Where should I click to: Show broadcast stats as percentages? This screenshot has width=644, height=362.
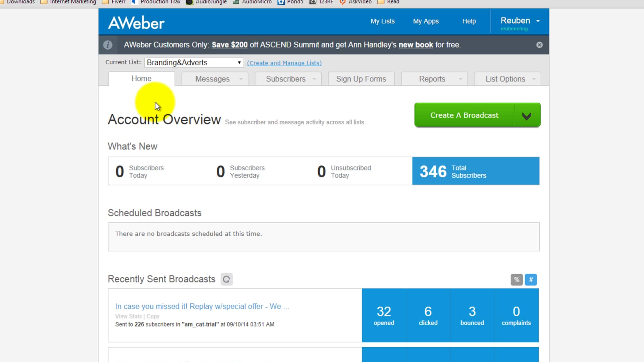coord(517,280)
